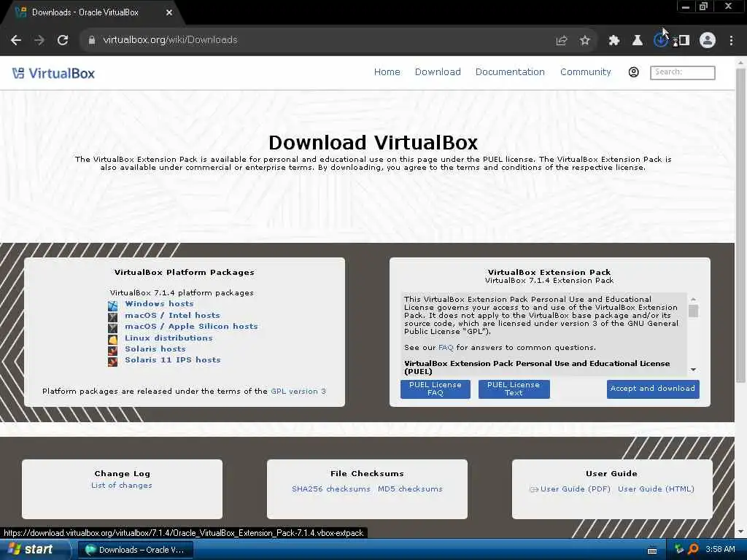Click the padlock site info icon
The image size is (747, 560).
(91, 40)
